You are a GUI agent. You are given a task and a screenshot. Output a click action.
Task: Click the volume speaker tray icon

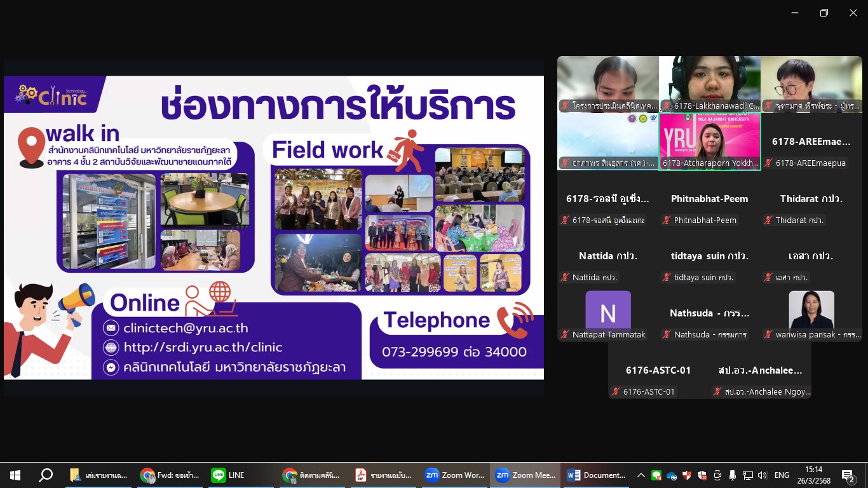coord(763,475)
